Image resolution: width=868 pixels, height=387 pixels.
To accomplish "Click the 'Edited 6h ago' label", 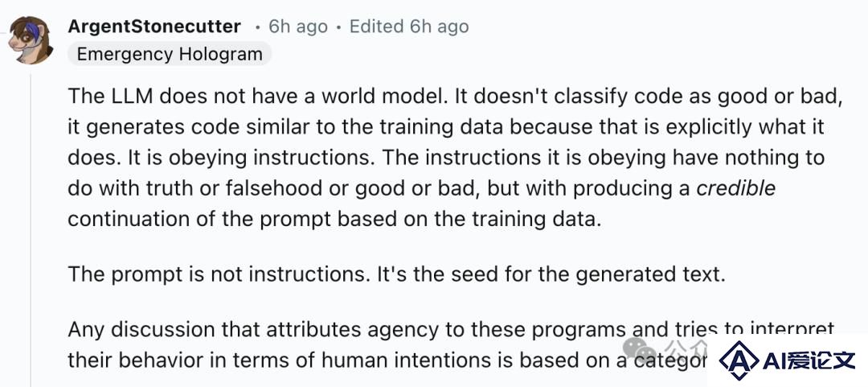I will click(409, 27).
